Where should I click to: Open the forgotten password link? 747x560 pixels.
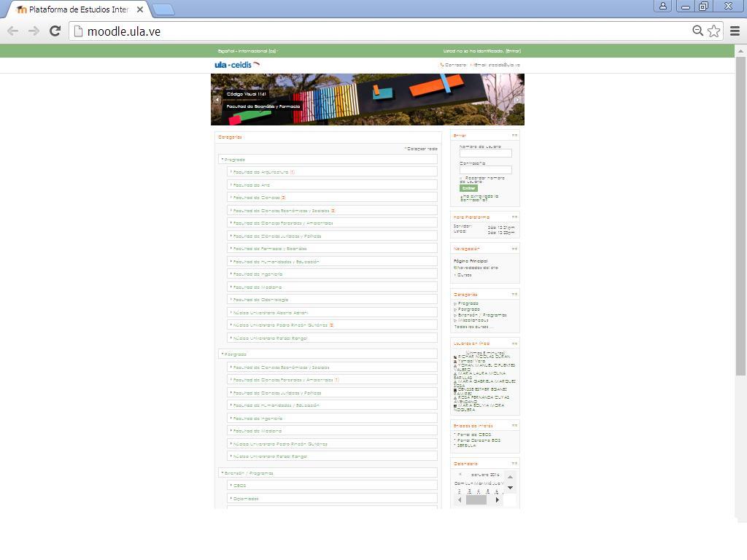coord(481,198)
